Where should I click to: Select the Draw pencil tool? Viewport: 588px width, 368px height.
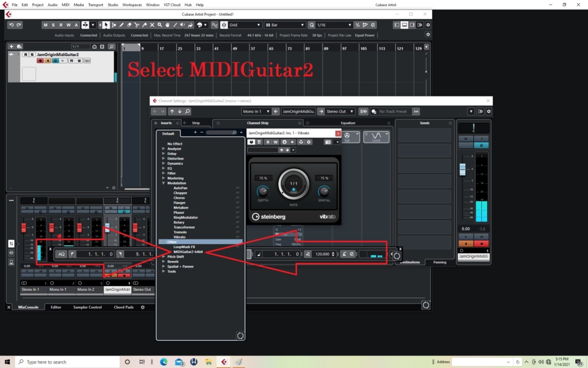122,25
